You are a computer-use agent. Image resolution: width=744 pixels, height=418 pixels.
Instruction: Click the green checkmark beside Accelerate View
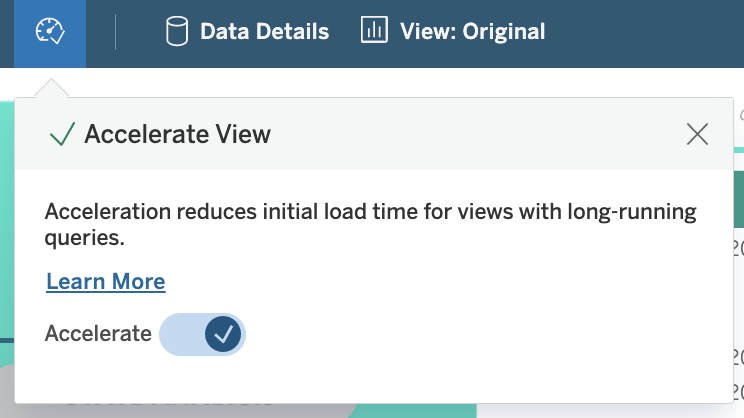tap(62, 134)
